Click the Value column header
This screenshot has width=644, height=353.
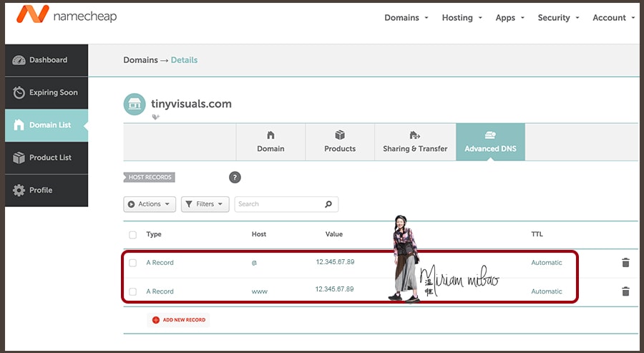(334, 234)
